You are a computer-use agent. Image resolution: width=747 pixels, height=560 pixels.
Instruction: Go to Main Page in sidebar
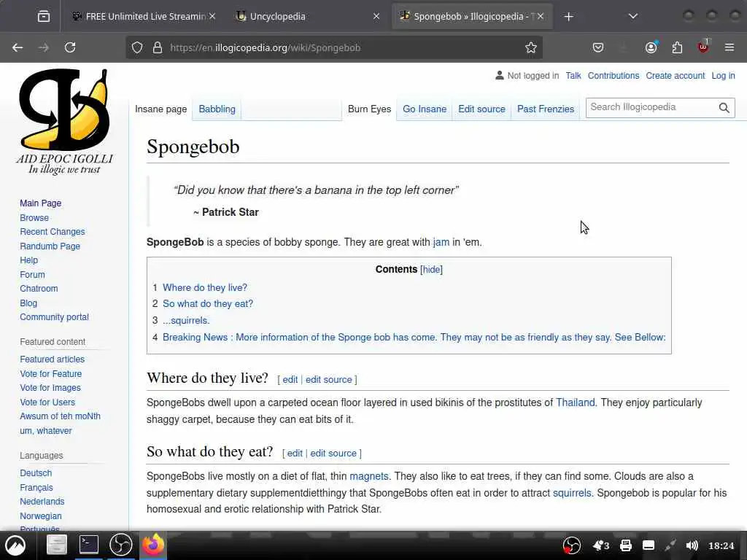click(41, 203)
